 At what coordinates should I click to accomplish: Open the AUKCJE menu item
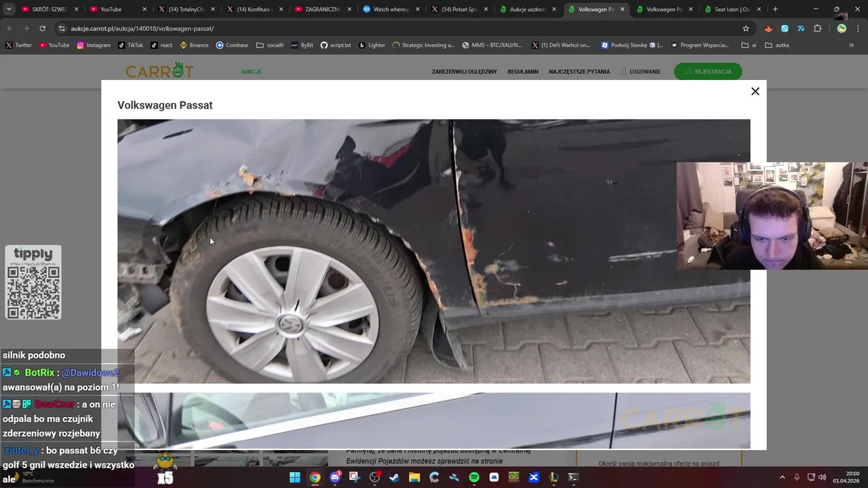click(251, 72)
